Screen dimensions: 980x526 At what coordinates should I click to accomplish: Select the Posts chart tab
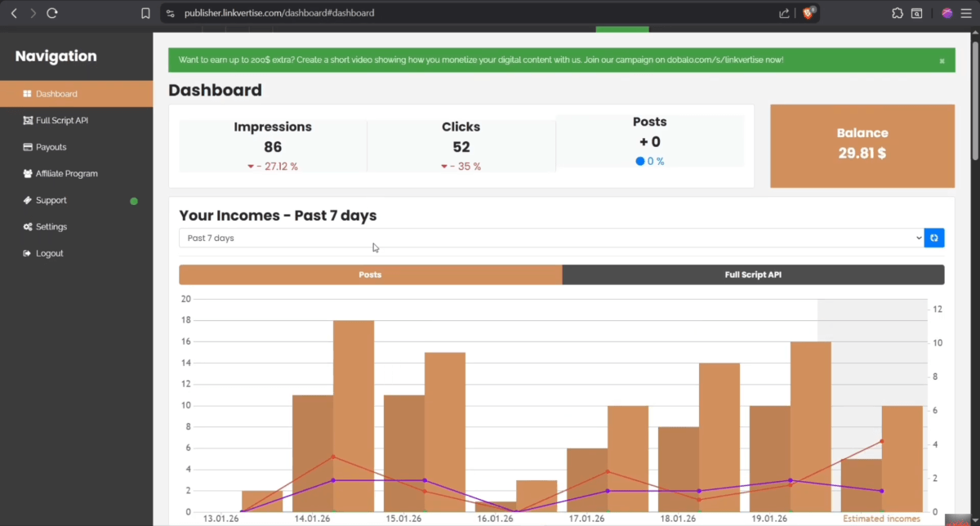370,275
